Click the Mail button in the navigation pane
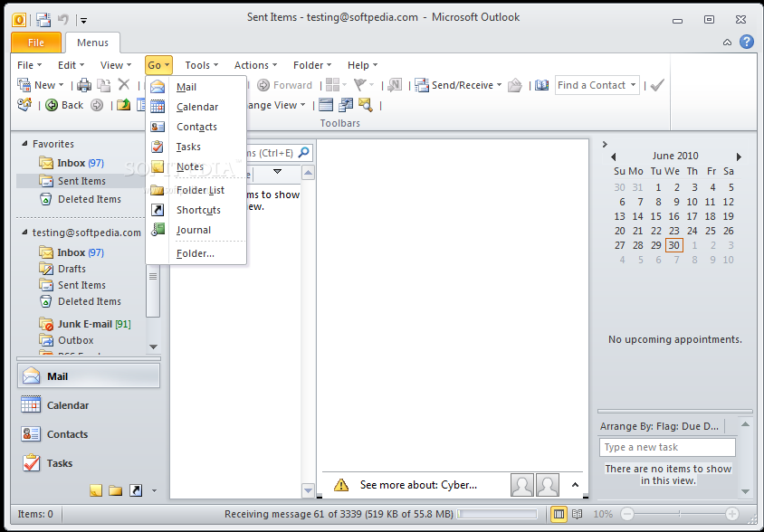This screenshot has width=764, height=532. 89,376
